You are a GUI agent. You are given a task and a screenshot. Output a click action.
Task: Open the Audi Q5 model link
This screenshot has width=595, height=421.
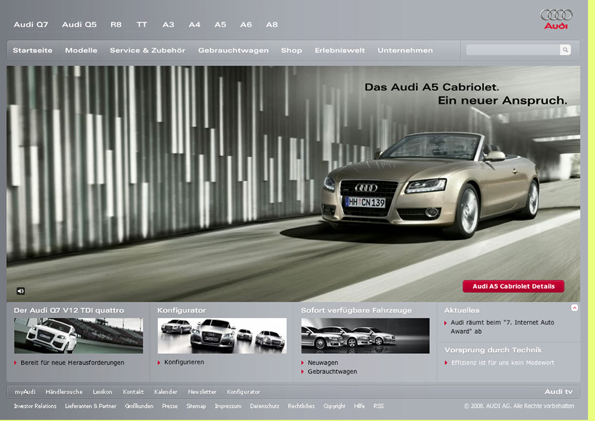point(79,25)
